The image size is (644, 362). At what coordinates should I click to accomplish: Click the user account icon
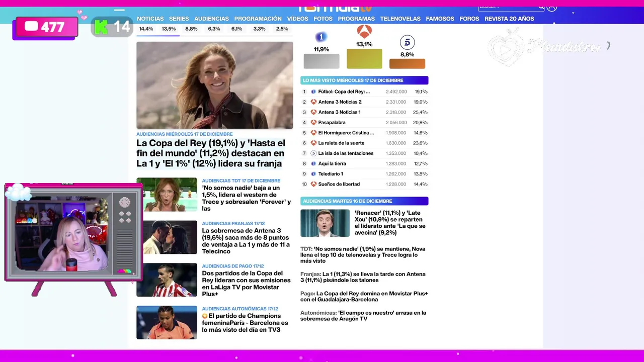(552, 7)
